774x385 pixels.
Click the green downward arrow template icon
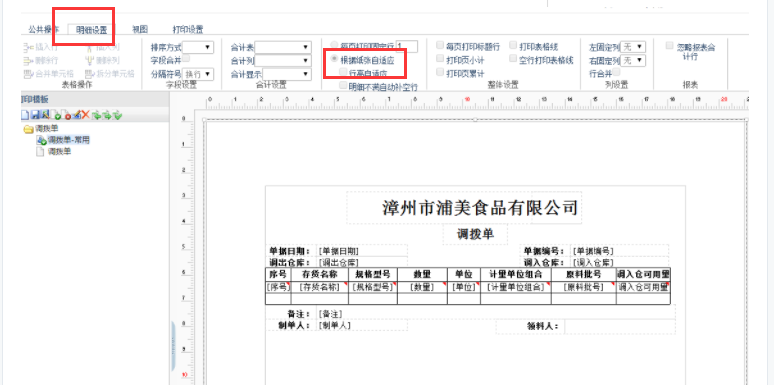click(x=117, y=116)
